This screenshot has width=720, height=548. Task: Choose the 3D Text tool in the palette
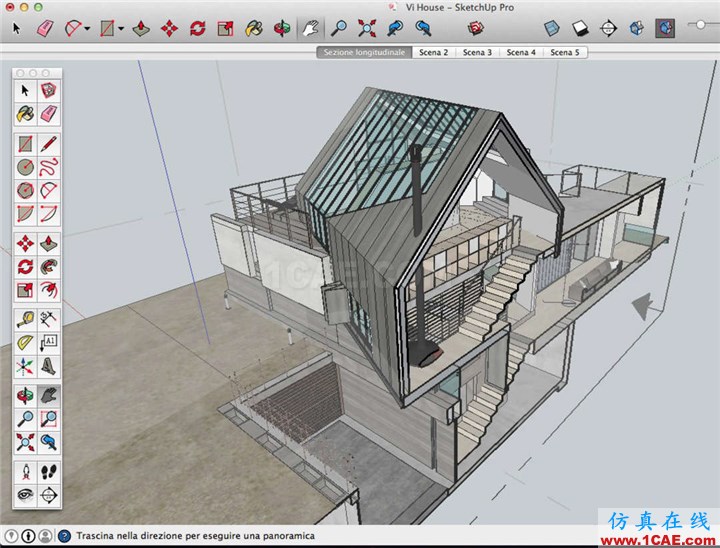49,366
